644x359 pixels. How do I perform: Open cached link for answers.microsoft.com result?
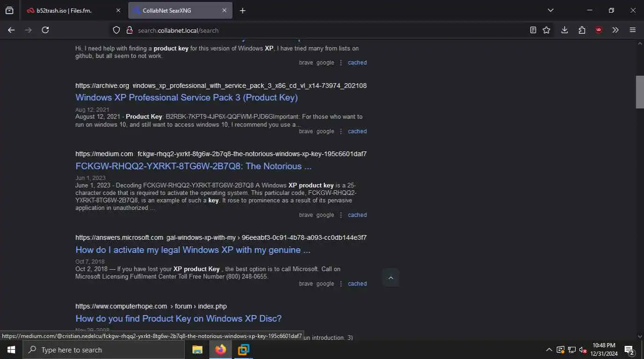tap(357, 284)
